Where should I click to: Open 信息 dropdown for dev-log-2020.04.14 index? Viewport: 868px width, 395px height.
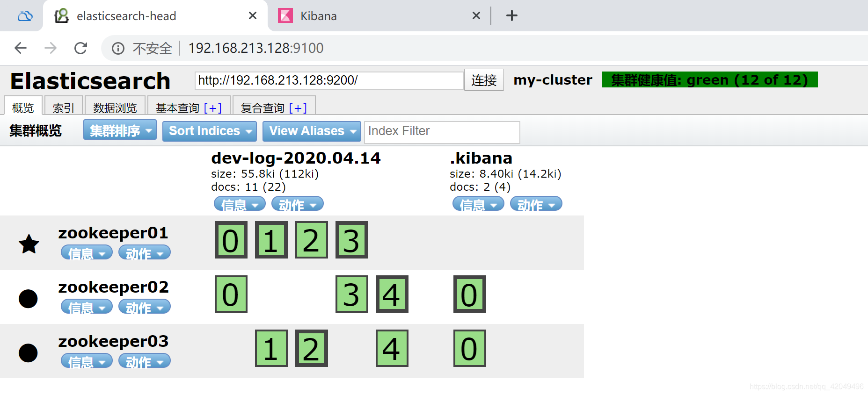point(240,204)
